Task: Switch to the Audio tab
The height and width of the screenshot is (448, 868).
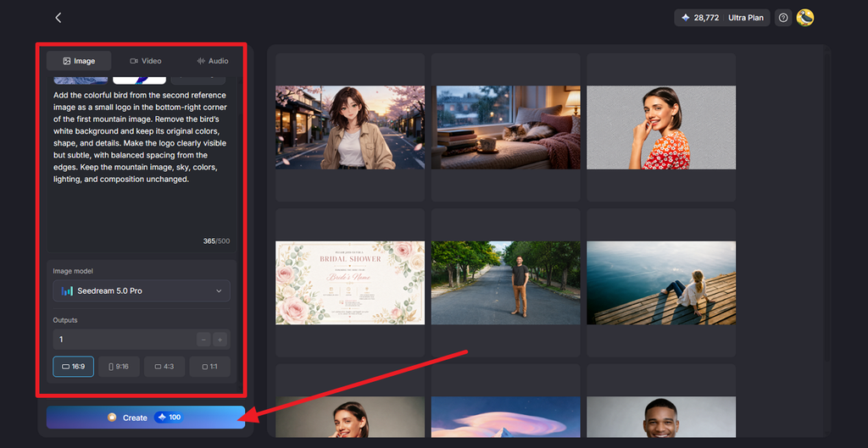Action: click(x=213, y=61)
